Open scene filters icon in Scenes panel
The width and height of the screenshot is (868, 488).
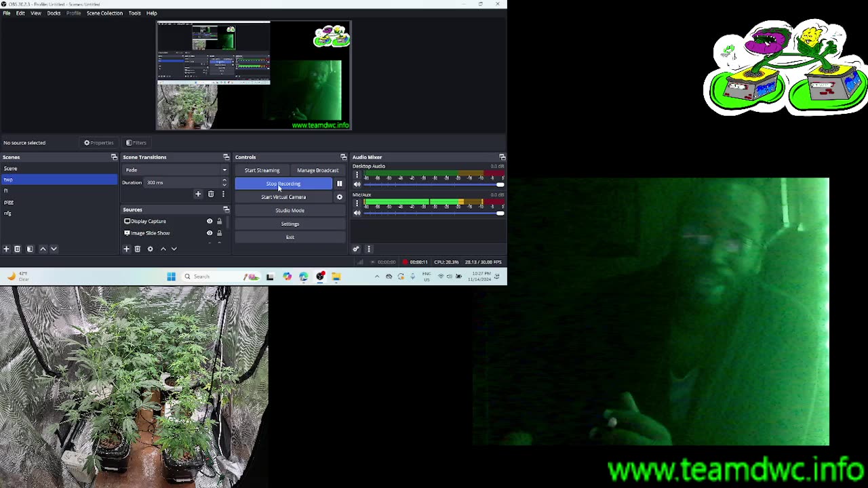(x=30, y=249)
